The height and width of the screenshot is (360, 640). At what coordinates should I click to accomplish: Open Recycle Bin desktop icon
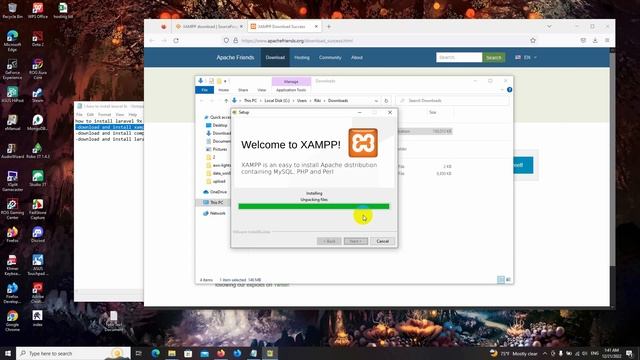(x=12, y=11)
